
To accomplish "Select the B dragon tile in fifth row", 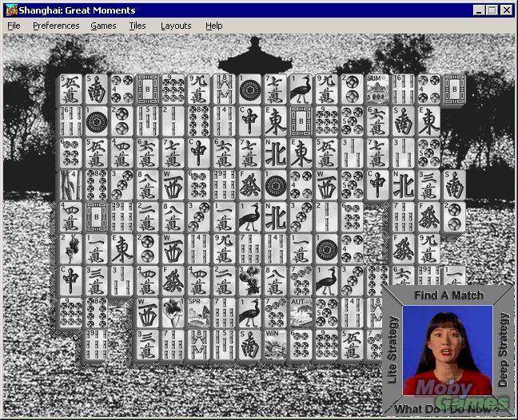I will pos(96,216).
